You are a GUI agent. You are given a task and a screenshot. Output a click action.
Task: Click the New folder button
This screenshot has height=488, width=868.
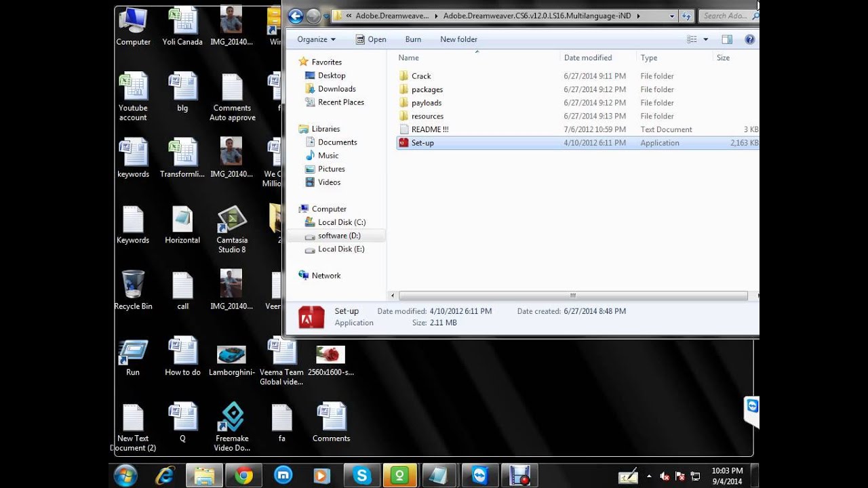pyautogui.click(x=458, y=39)
